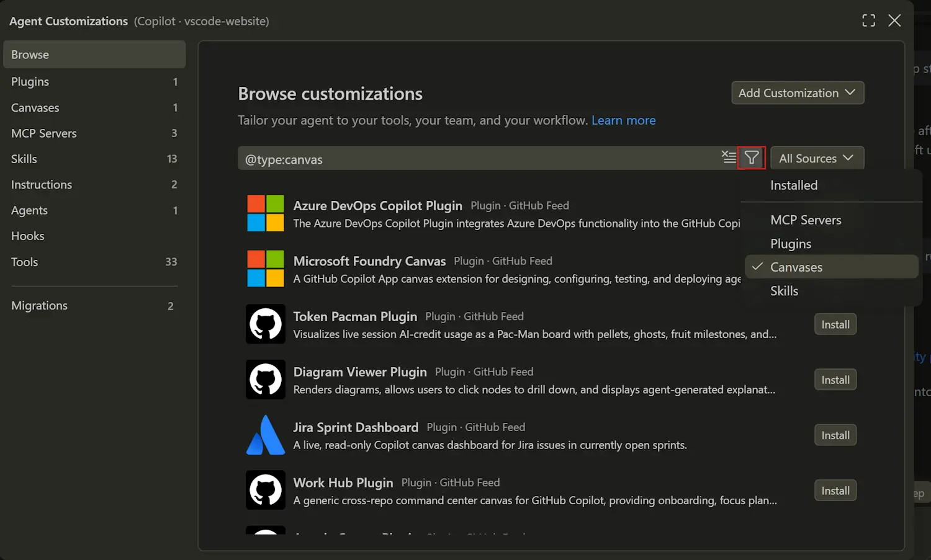
Task: Click the Token Pacman Plugin GitHub icon
Action: click(266, 324)
